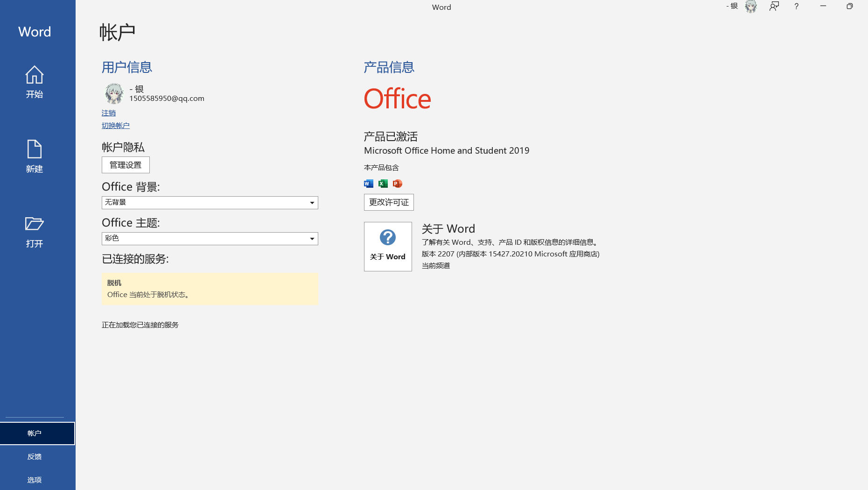Click the 版本 2207 version text
Image resolution: width=868 pixels, height=490 pixels.
tap(511, 254)
